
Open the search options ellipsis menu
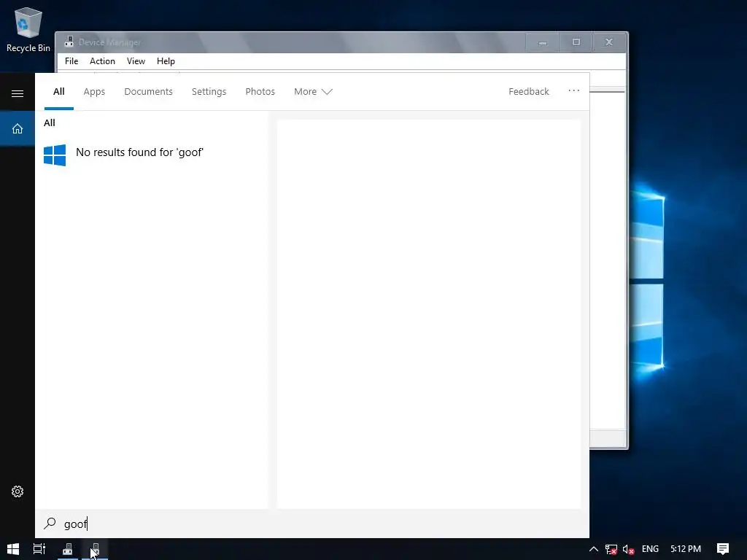pos(573,90)
